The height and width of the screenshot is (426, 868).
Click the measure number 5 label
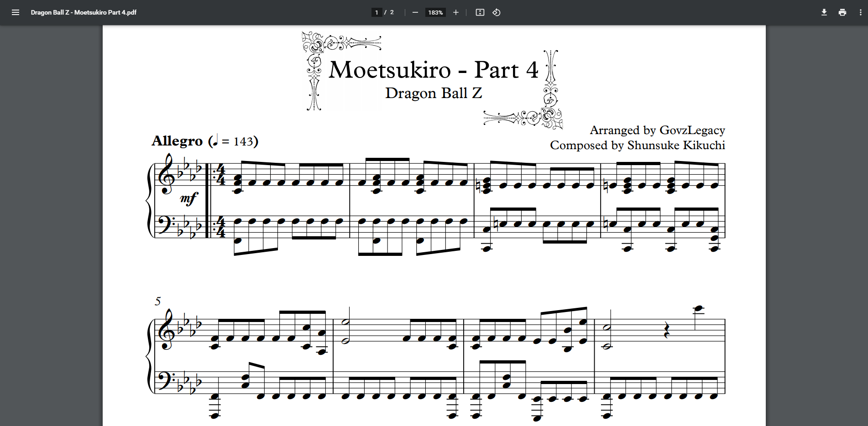(158, 301)
